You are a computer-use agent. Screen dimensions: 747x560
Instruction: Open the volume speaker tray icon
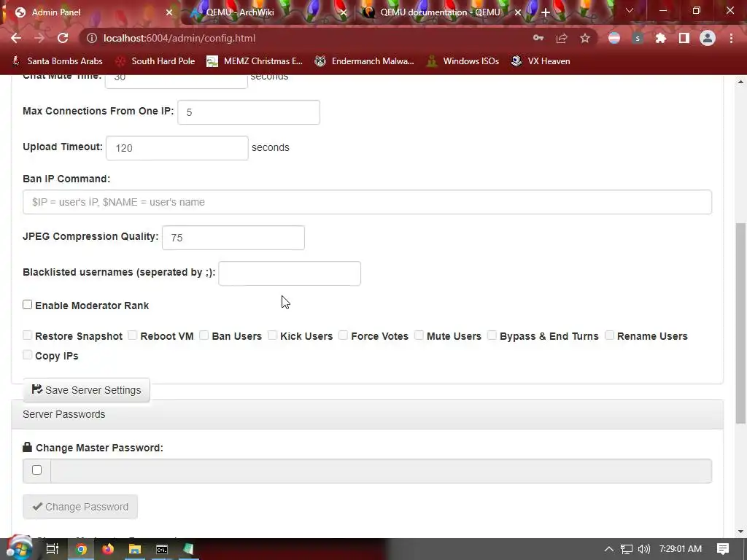pos(643,549)
